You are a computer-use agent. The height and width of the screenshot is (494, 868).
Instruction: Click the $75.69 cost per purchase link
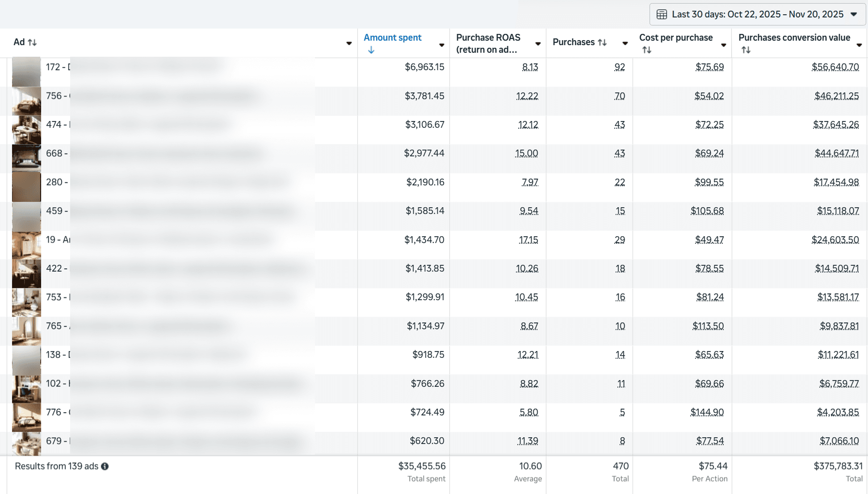point(710,67)
